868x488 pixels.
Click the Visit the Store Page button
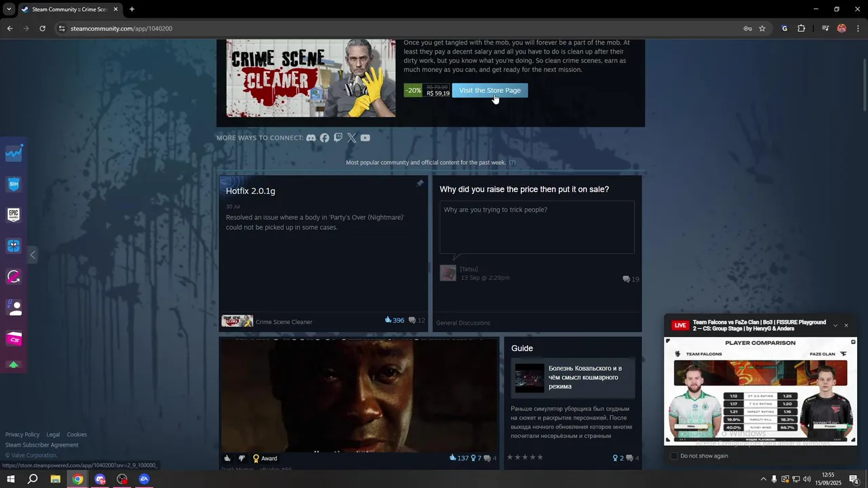(490, 90)
